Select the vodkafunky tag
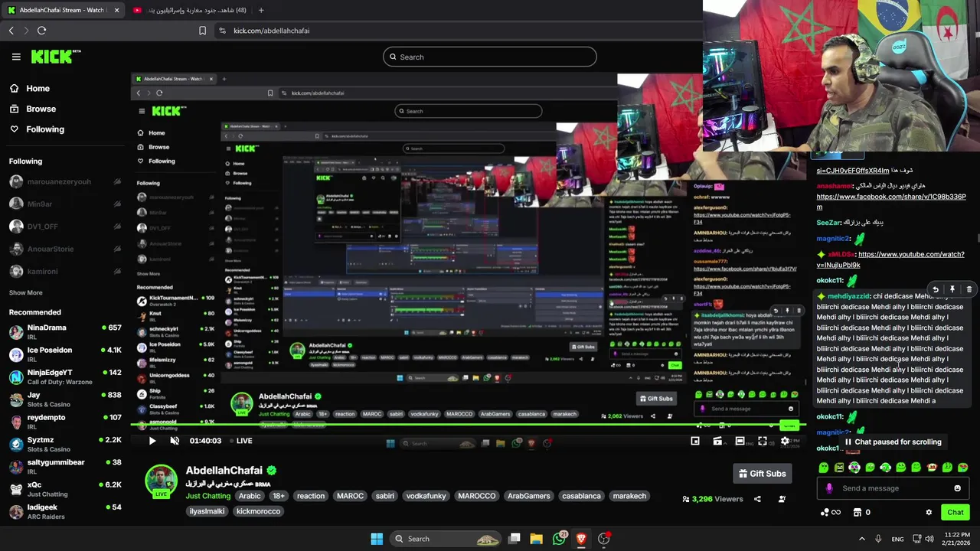Screen dimensions: 980x551 tap(425, 496)
